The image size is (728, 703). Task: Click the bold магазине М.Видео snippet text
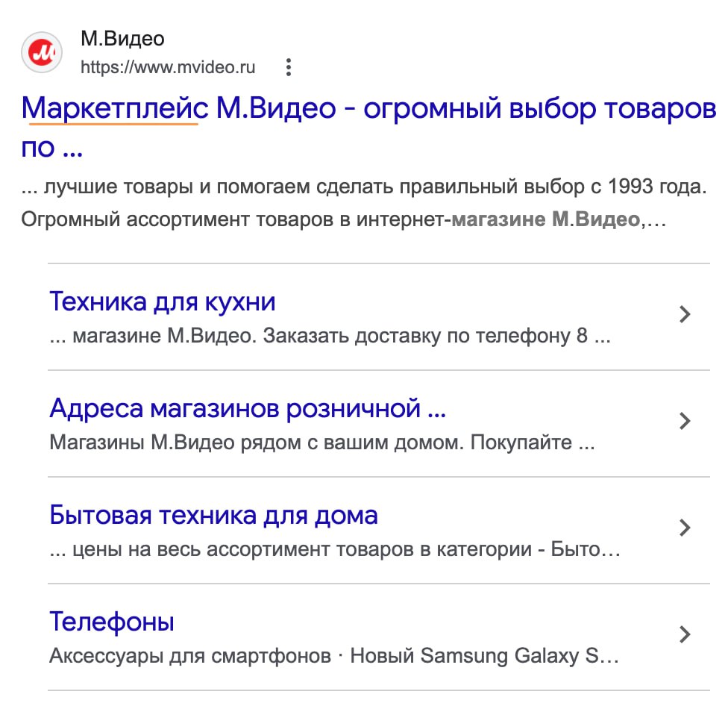point(546,220)
